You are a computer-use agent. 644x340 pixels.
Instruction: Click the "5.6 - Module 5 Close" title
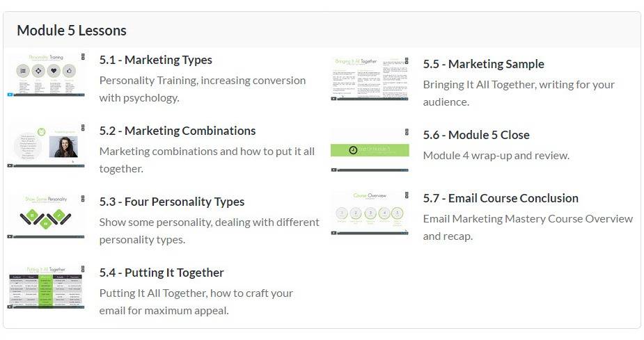click(x=476, y=135)
